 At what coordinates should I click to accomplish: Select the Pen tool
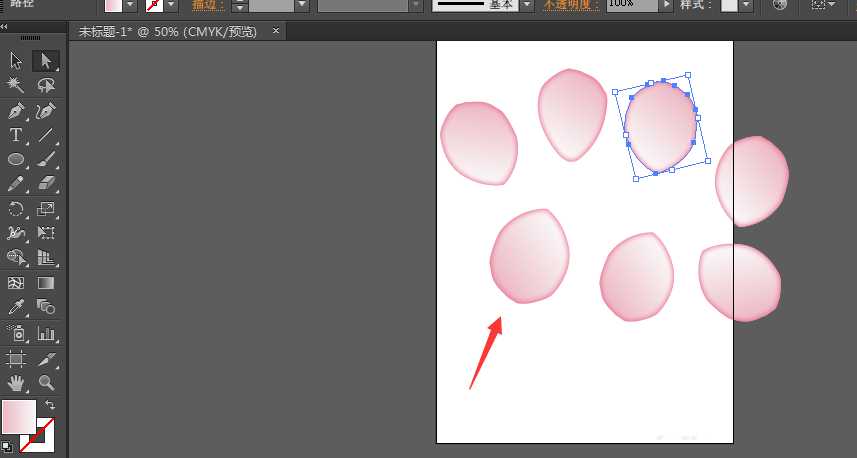coord(16,111)
